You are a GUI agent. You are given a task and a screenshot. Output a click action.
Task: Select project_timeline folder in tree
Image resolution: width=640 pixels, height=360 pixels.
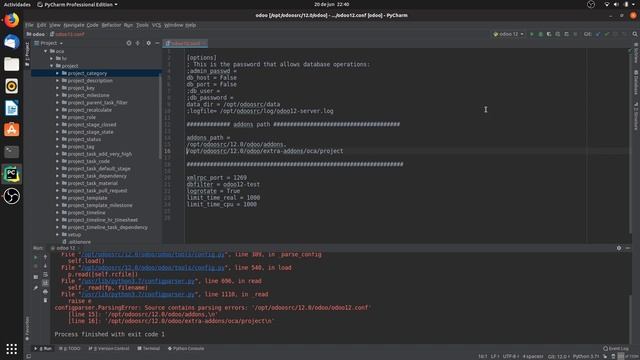tap(87, 213)
